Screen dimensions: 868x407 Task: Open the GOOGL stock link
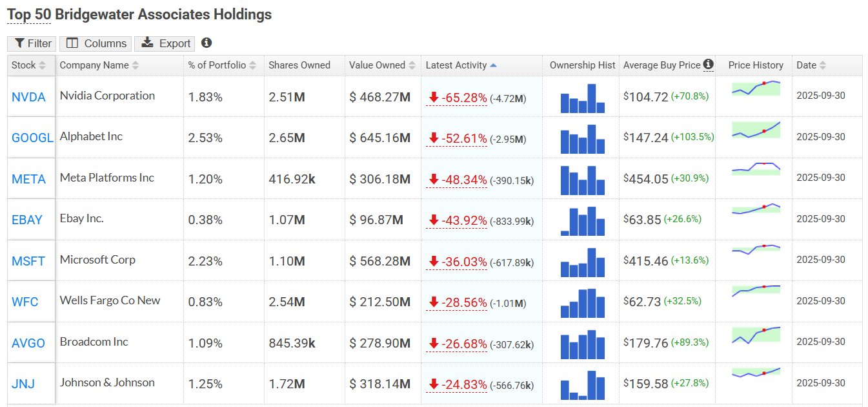point(32,138)
